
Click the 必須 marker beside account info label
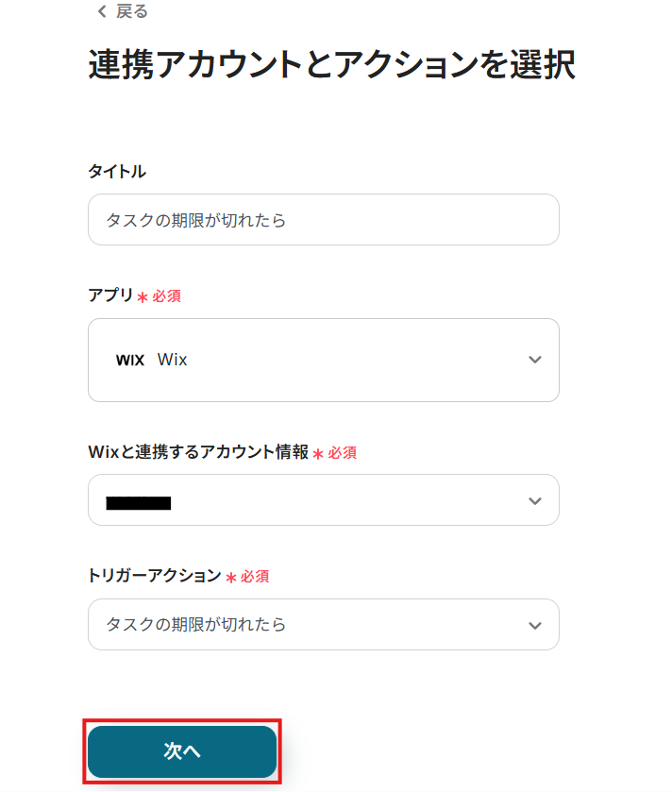click(342, 453)
